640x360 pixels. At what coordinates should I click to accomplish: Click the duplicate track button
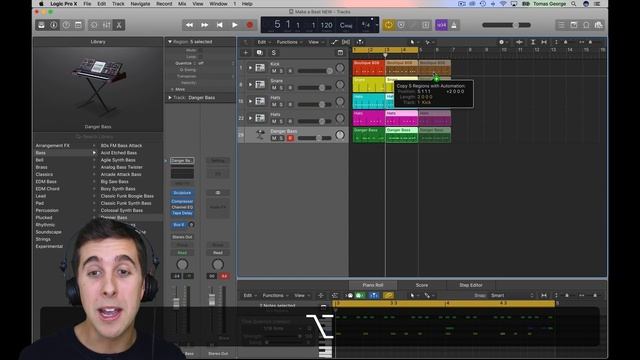(x=259, y=53)
